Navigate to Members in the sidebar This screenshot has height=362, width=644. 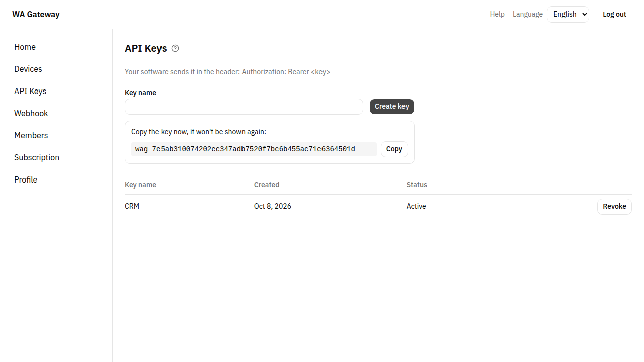coord(31,135)
